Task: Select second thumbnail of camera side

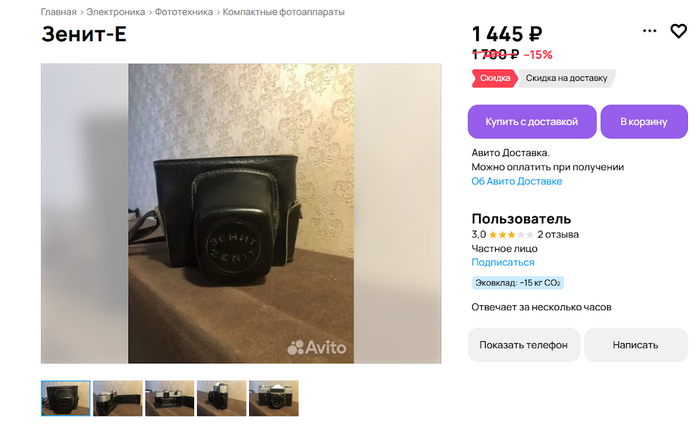Action: coord(118,399)
